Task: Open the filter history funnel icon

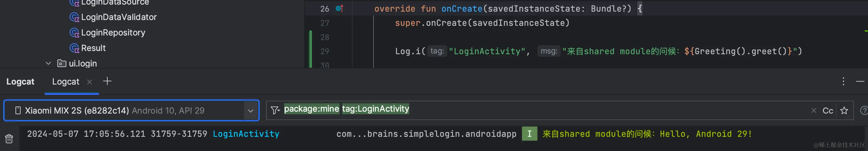Action: [x=275, y=110]
